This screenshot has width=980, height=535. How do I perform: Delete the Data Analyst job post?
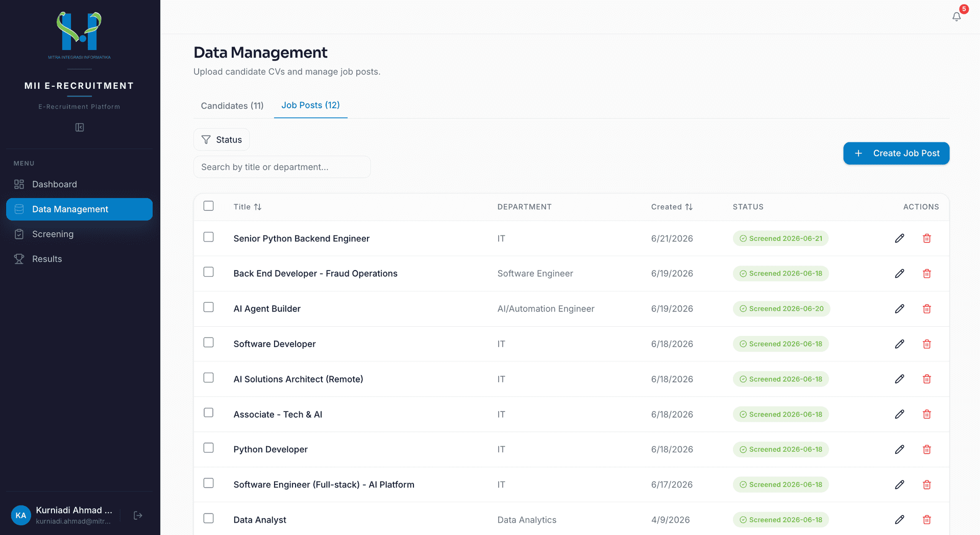pyautogui.click(x=927, y=520)
